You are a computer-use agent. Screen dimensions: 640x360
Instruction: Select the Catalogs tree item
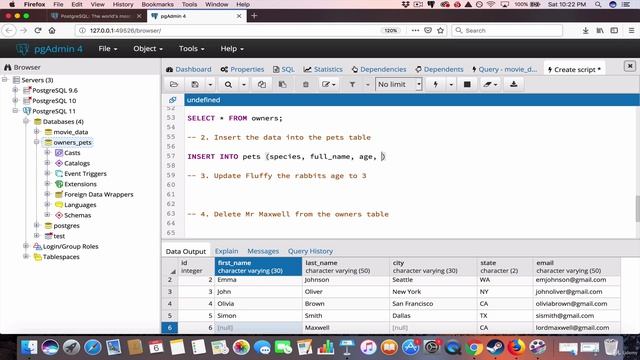77,163
